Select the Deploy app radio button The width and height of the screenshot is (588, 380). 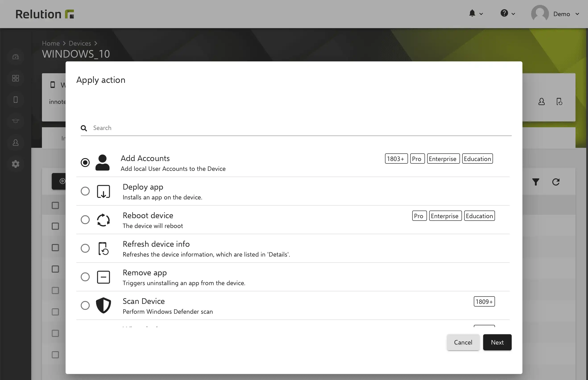tap(85, 191)
